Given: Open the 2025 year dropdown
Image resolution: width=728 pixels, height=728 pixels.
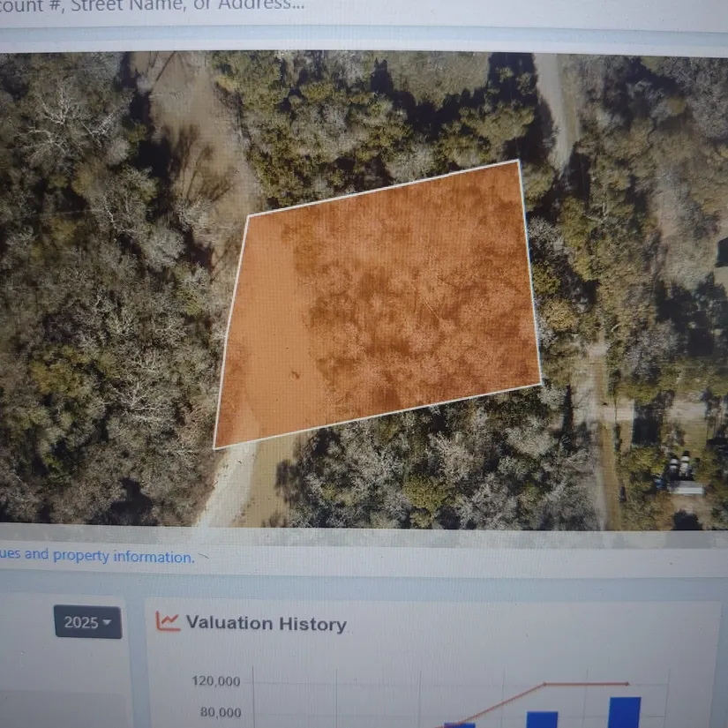Looking at the screenshot, I should tap(87, 622).
